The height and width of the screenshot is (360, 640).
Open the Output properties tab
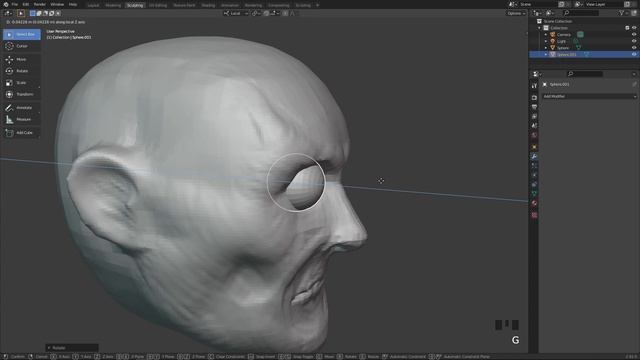click(534, 107)
